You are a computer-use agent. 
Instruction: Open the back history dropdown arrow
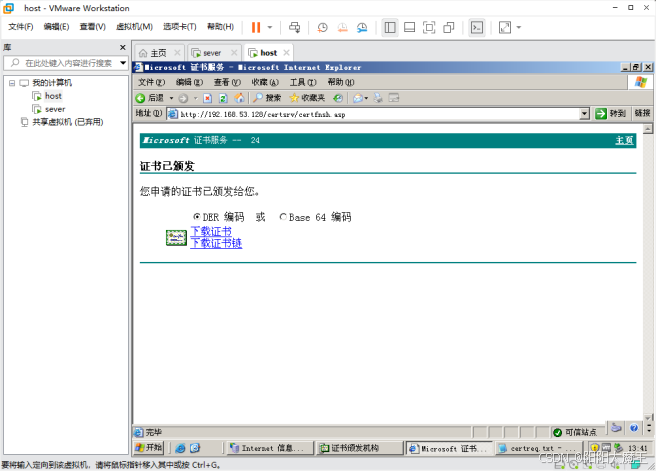[171, 98]
